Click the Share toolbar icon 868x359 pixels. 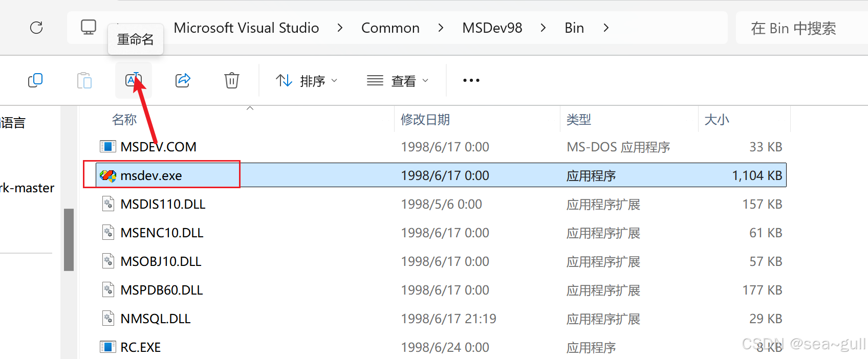click(183, 80)
